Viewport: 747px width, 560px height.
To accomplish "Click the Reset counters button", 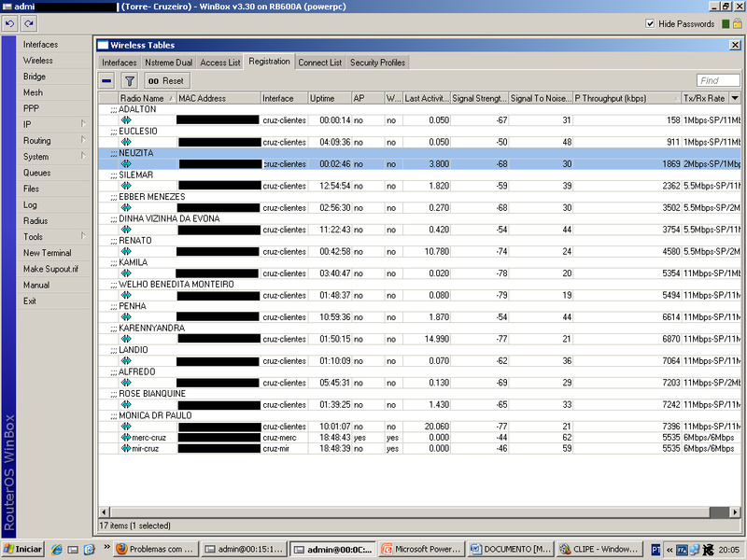I will point(167,80).
